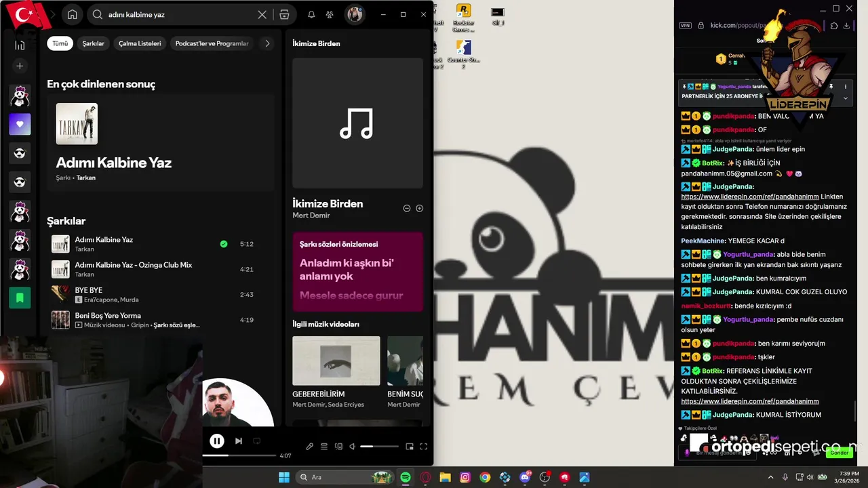The image size is (868, 488).
Task: Play Adımı Kalbine Yaz song row
Action: click(161, 244)
